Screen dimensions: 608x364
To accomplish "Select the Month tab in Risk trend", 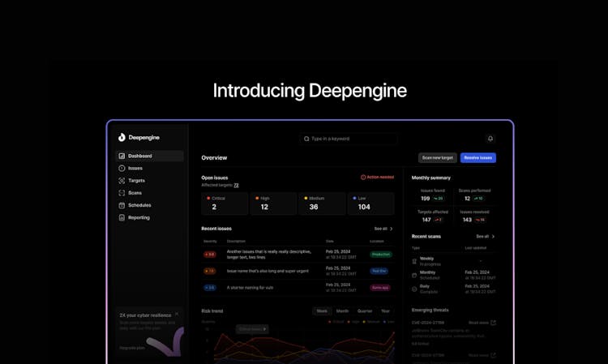I will pyautogui.click(x=342, y=310).
